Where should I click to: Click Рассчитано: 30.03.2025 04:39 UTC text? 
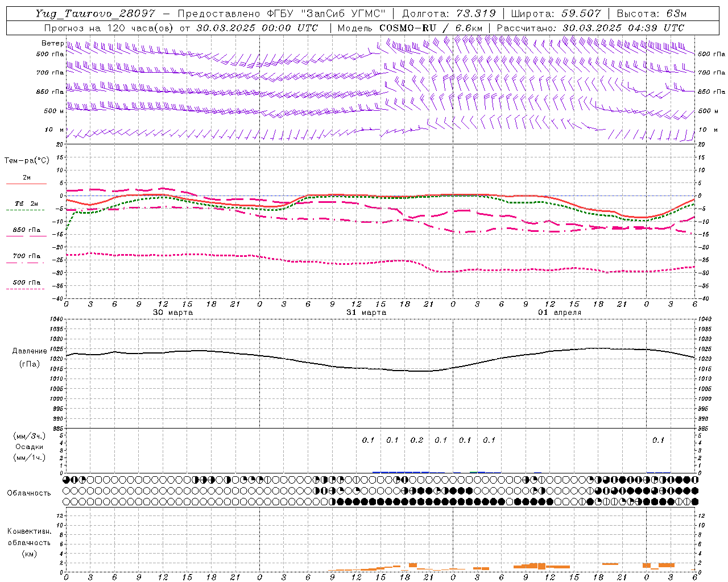(x=590, y=28)
